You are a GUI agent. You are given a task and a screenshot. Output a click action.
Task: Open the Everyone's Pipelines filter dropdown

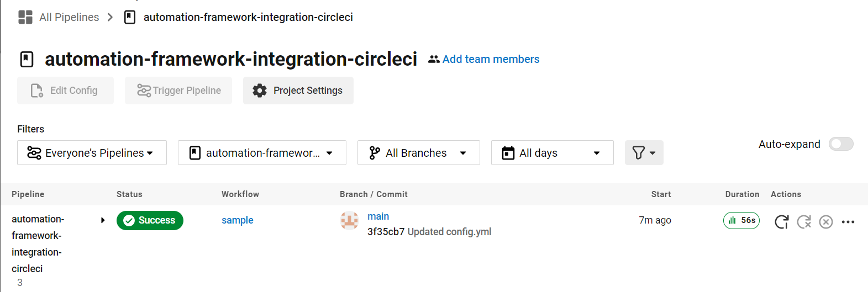92,153
